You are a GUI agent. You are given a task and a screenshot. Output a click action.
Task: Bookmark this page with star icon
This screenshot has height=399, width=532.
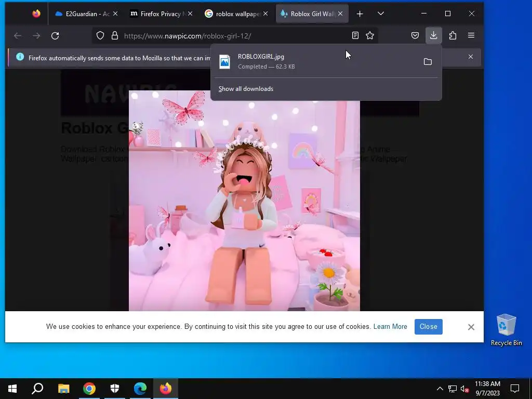(370, 36)
